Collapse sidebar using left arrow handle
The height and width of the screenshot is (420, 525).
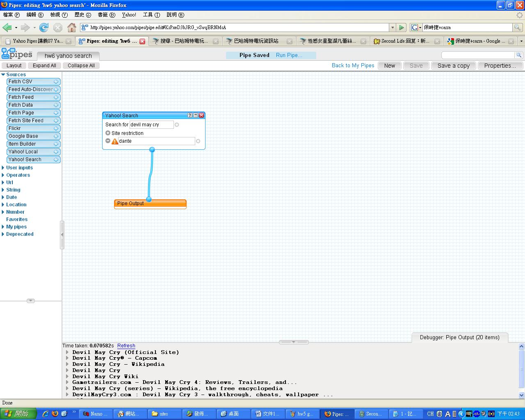click(x=62, y=235)
